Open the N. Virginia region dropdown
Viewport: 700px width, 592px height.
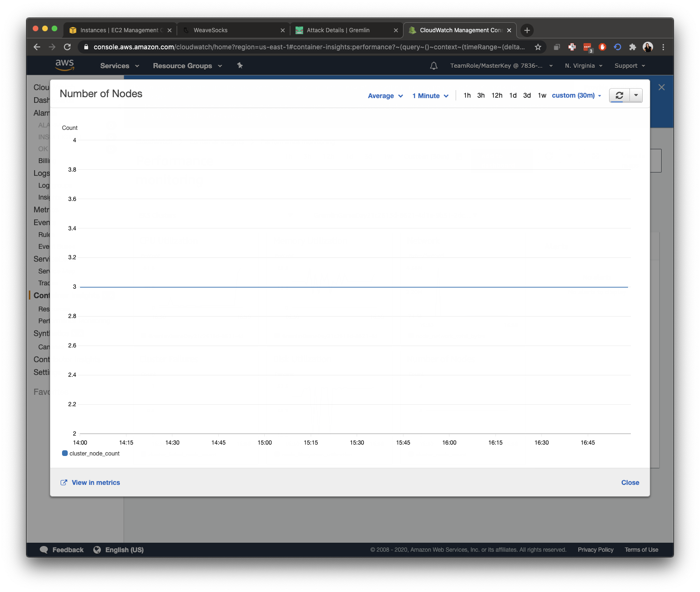[x=583, y=66]
